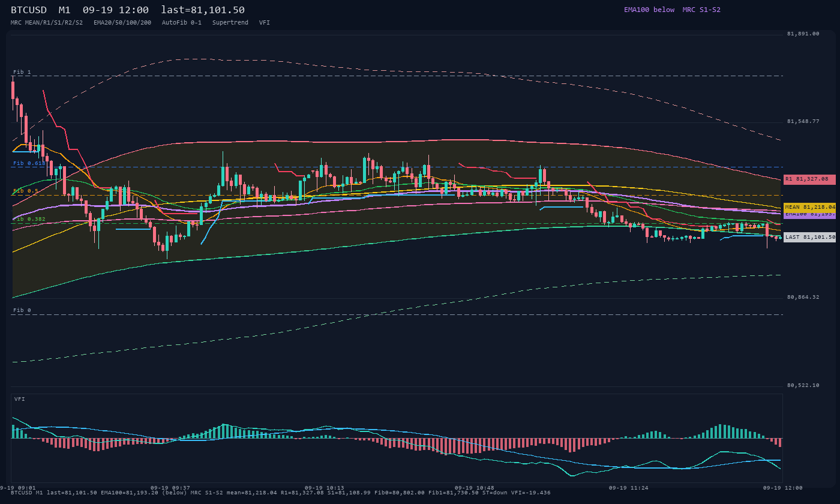Click the 'Fib 0.5' level label
This screenshot has width=840, height=504.
pos(26,191)
